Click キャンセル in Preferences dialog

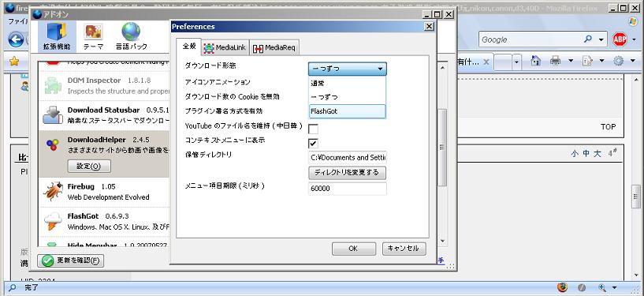404,249
